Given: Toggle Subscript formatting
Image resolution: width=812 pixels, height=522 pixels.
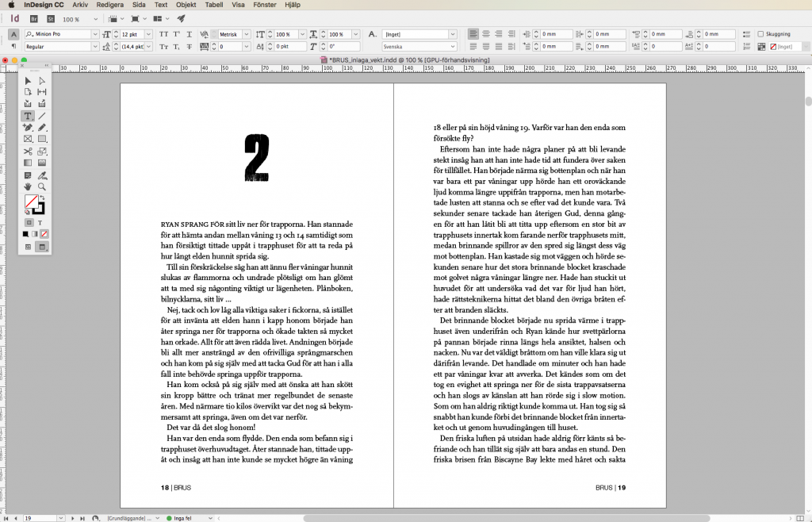Looking at the screenshot, I should [x=177, y=47].
